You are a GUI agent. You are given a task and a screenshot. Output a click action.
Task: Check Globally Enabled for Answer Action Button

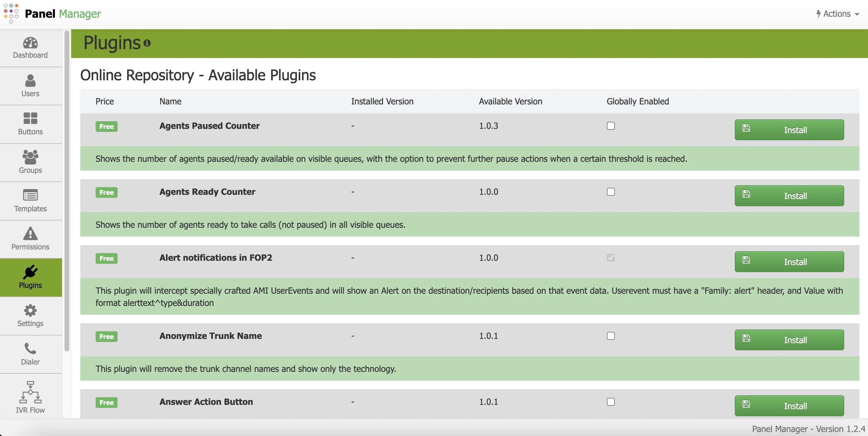tap(611, 401)
